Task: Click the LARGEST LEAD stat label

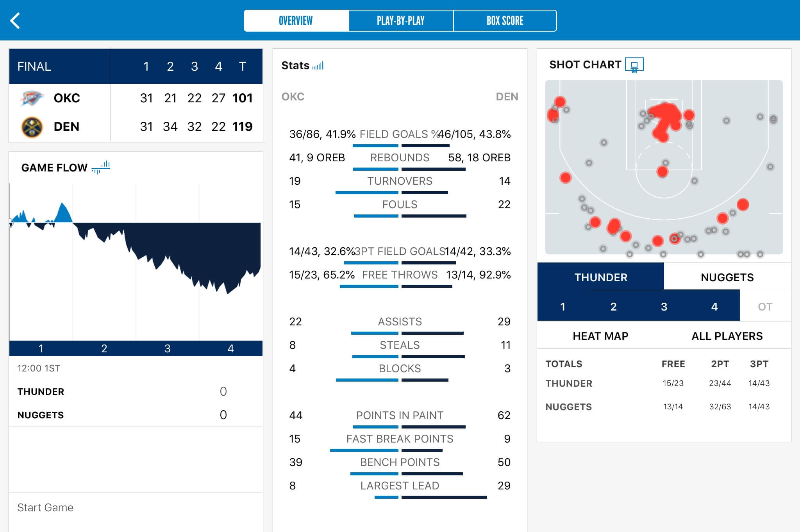Action: click(400, 486)
